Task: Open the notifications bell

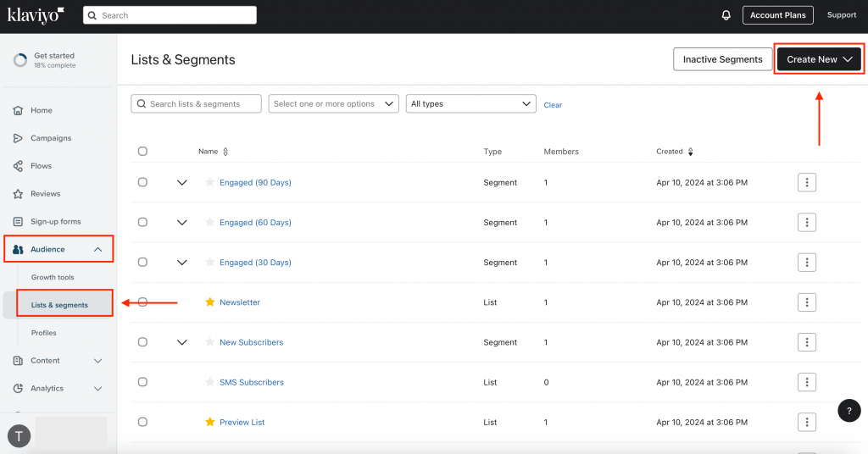Action: (x=726, y=15)
